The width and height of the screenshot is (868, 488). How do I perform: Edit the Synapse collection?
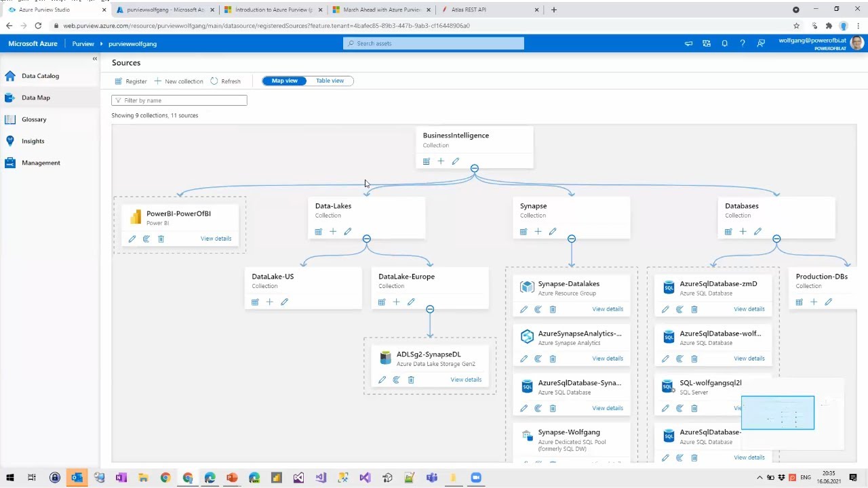[553, 232]
